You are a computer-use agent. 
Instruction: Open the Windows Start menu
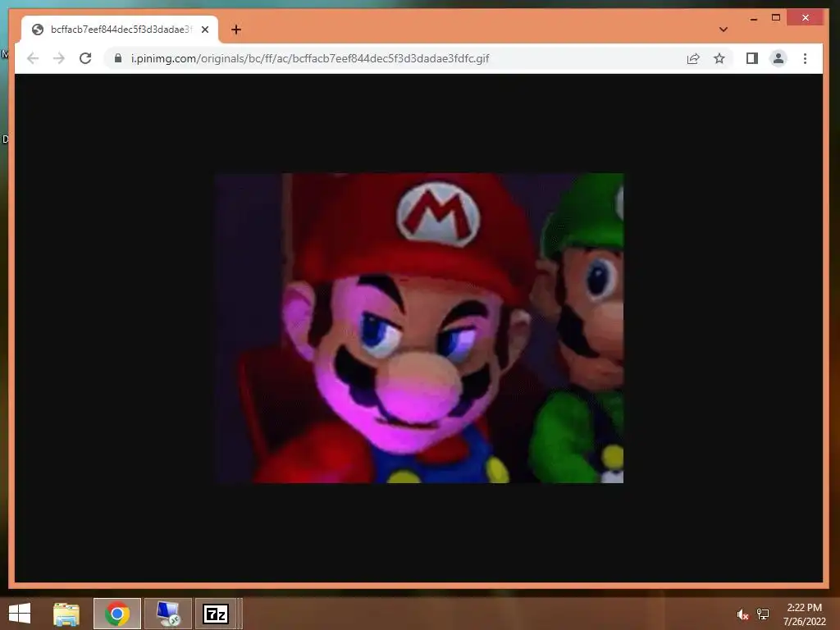click(20, 614)
